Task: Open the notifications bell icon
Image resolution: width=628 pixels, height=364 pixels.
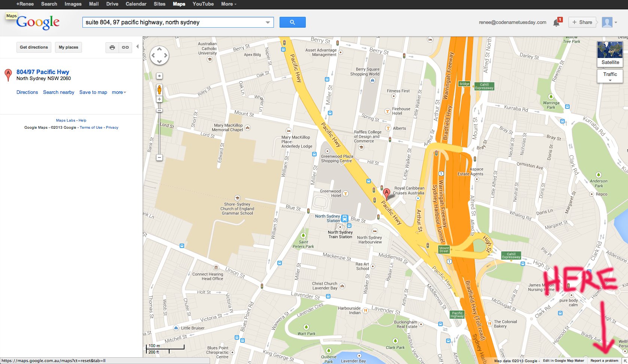Action: pyautogui.click(x=557, y=22)
